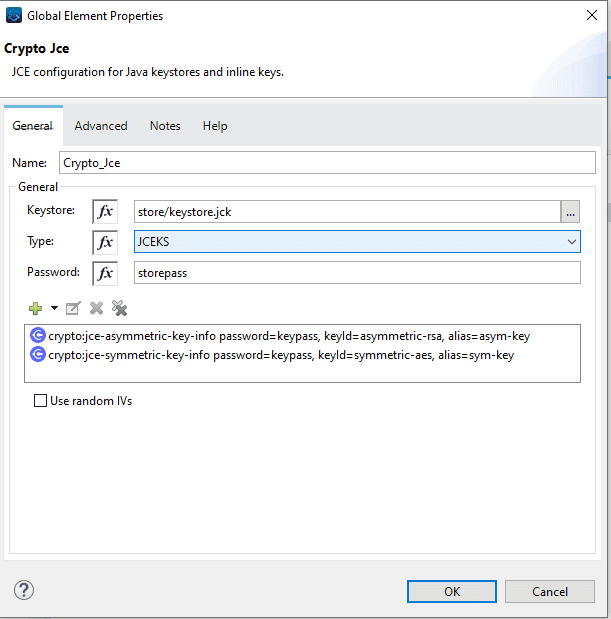Enable Use random IVs checkbox
This screenshot has height=619, width=611.
[40, 401]
